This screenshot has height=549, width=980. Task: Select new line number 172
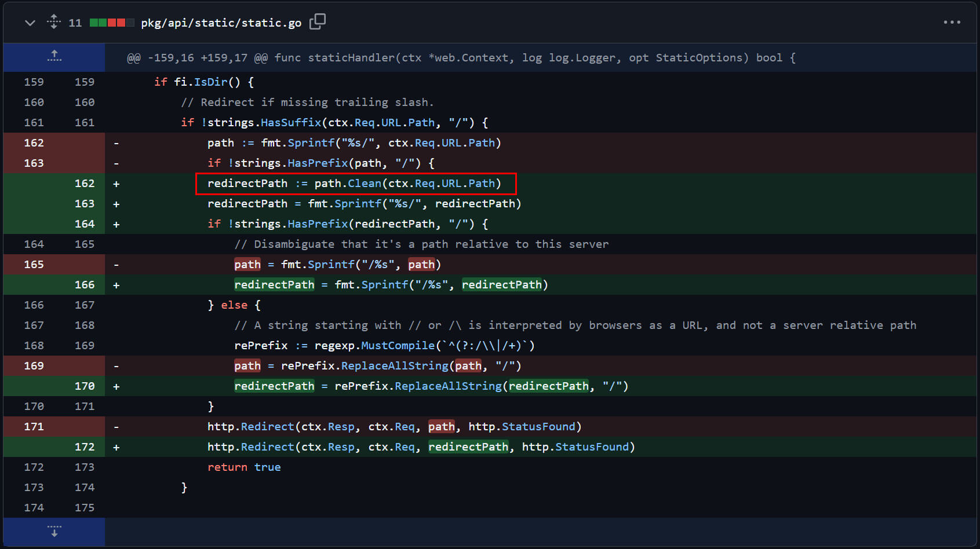click(x=85, y=446)
